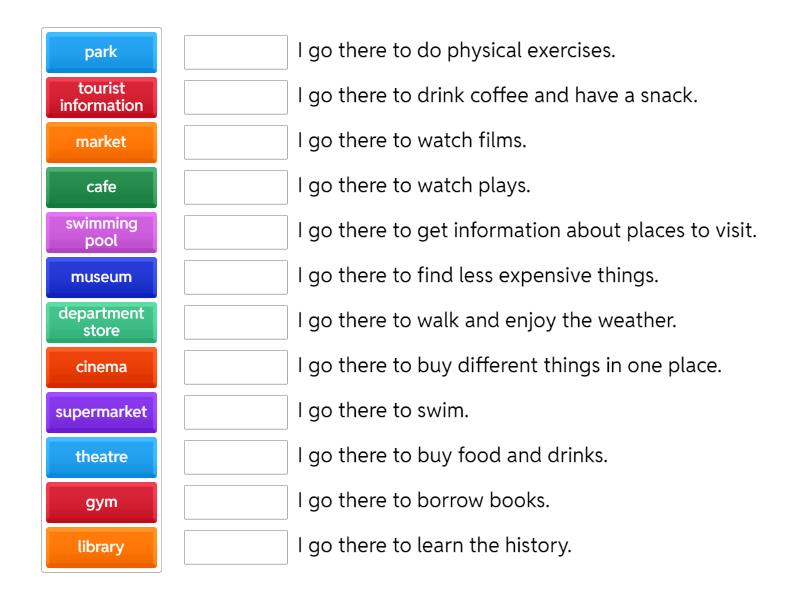Click the answer box for learning history
The height and width of the screenshot is (600, 800).
pos(234,547)
